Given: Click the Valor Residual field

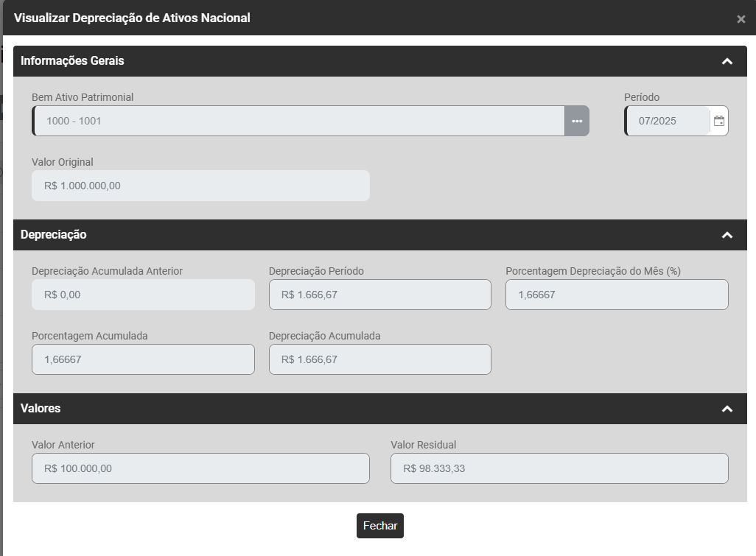Looking at the screenshot, I should point(559,468).
